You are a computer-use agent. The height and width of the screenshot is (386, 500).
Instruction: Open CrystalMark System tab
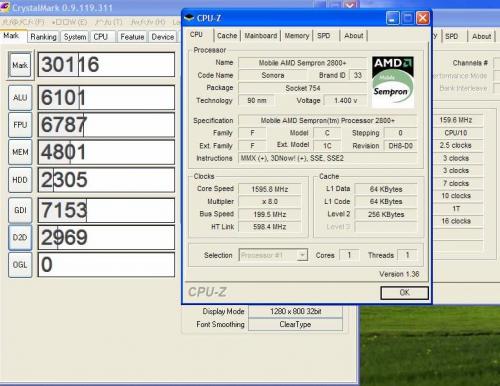75,37
